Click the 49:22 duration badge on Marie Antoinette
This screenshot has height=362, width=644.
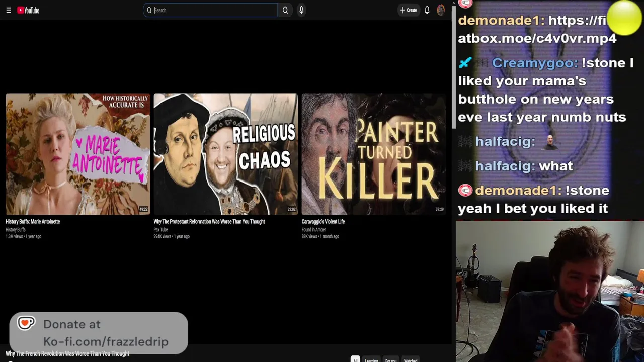pyautogui.click(x=143, y=209)
